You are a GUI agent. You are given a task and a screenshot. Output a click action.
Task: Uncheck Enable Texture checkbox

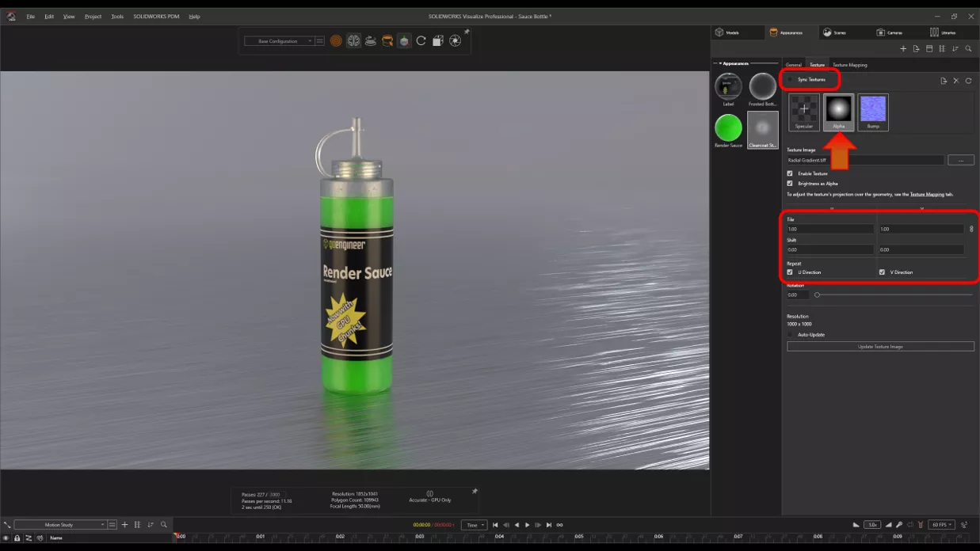click(790, 173)
